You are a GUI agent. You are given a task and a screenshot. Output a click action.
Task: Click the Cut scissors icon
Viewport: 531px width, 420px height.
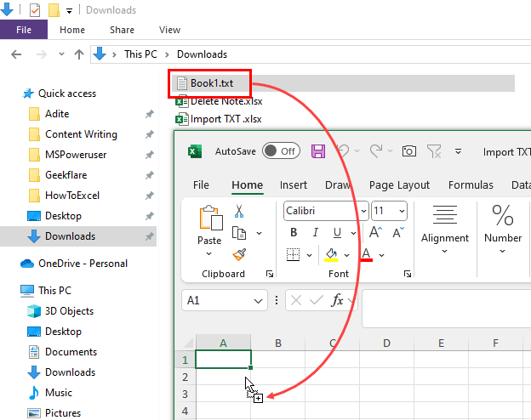tap(239, 211)
